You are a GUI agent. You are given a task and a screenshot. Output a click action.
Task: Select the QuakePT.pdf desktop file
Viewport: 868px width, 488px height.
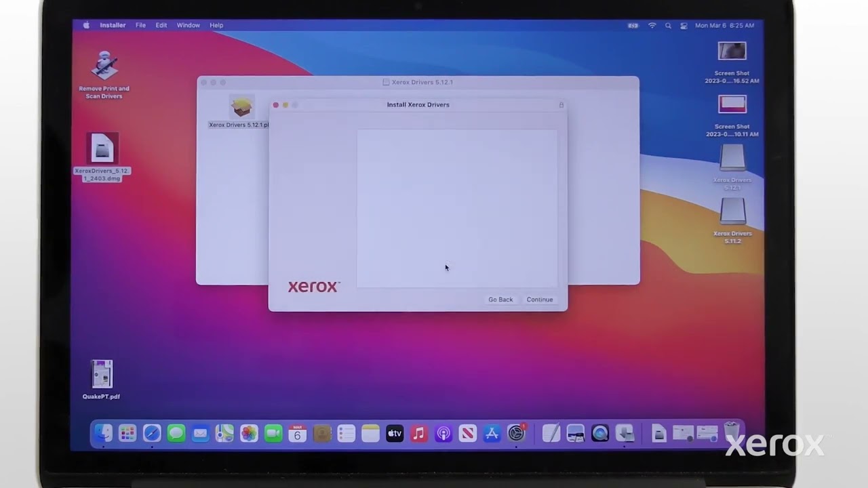pos(102,380)
